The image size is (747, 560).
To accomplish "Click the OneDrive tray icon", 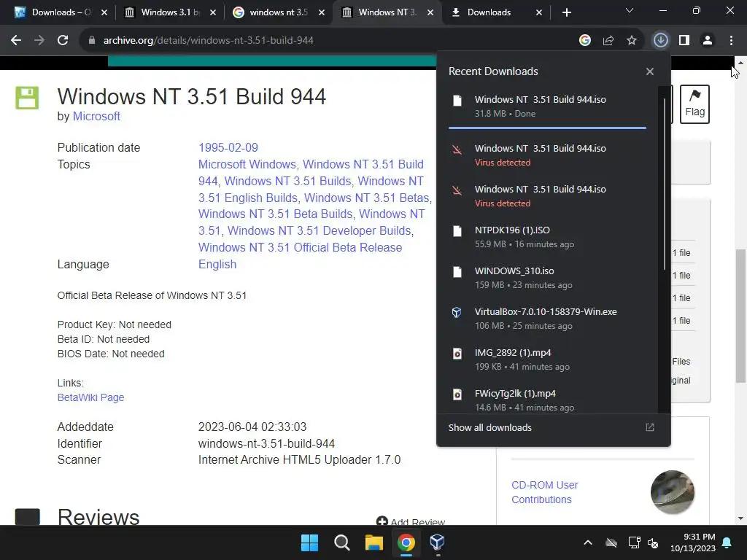I will 611,542.
